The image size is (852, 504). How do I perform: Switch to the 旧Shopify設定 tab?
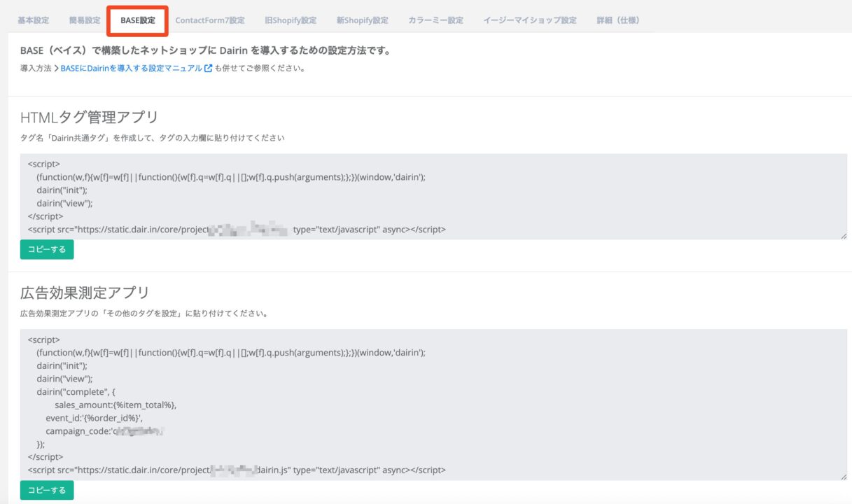click(x=291, y=20)
